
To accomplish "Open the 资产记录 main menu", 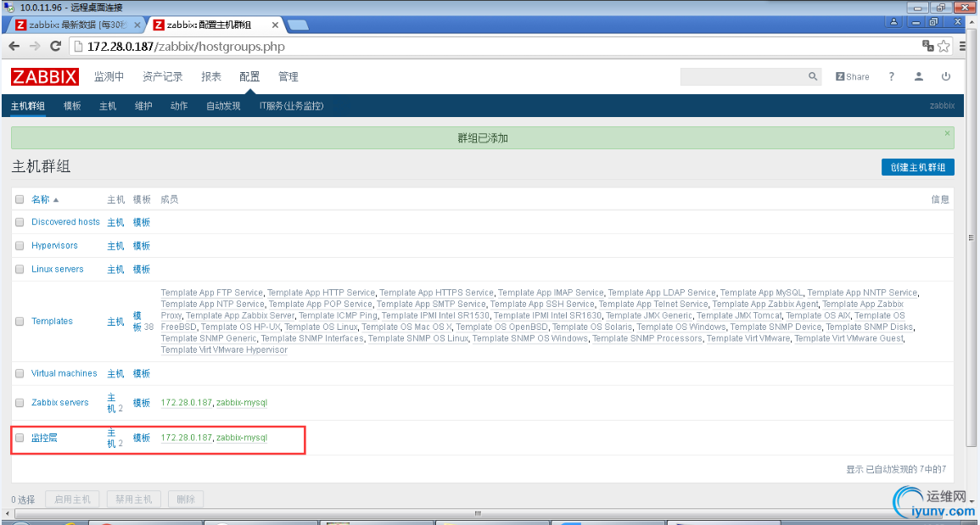I will pyautogui.click(x=163, y=77).
